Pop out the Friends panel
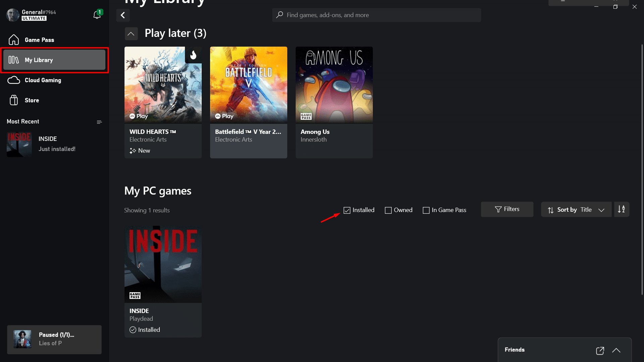The height and width of the screenshot is (362, 644). [x=600, y=351]
